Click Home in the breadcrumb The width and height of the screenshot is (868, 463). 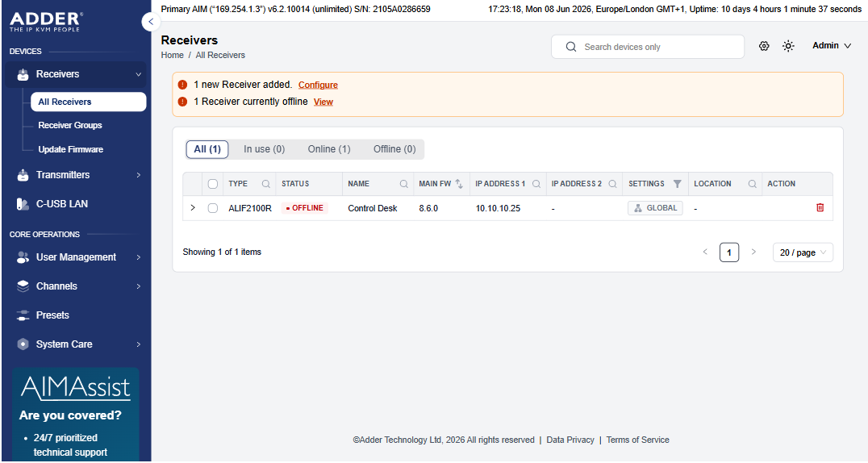(172, 56)
